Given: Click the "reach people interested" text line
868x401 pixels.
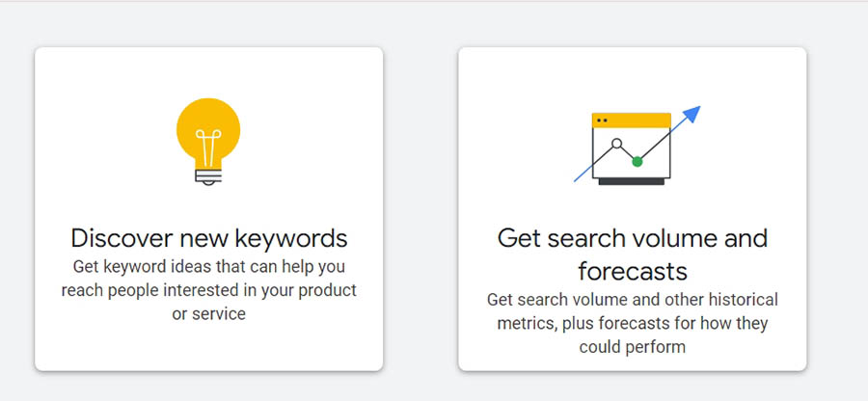Looking at the screenshot, I should click(x=208, y=290).
